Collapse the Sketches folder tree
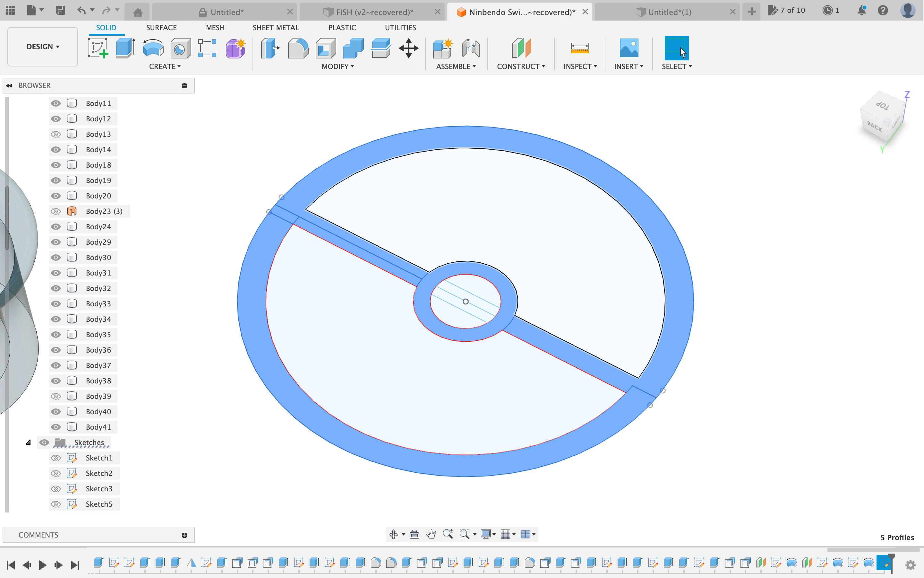 (x=28, y=443)
